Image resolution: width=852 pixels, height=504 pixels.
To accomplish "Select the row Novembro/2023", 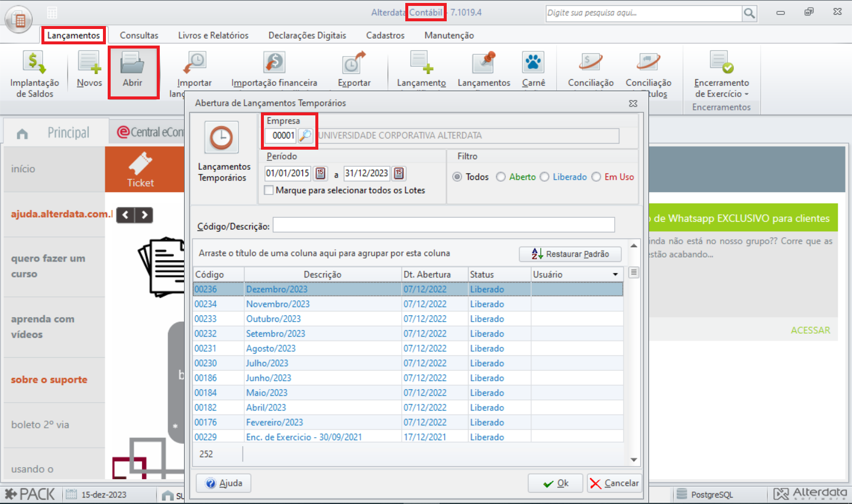I will (408, 304).
